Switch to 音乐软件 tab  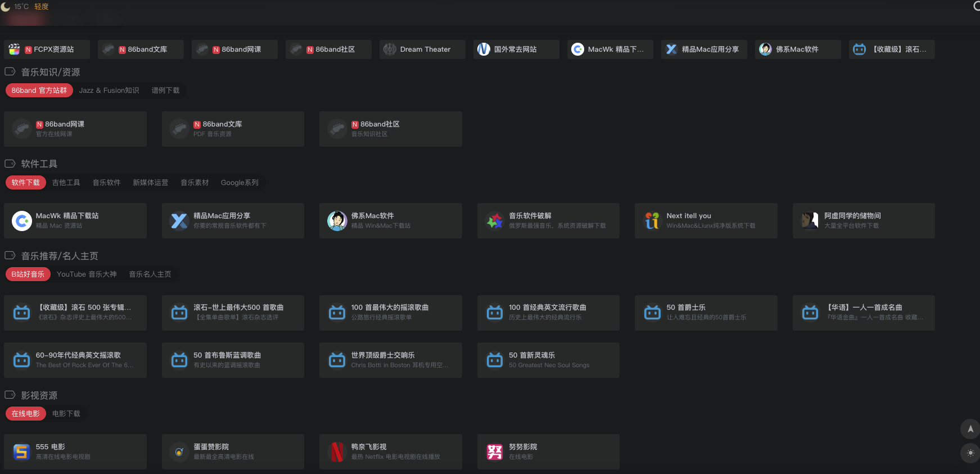tap(107, 183)
